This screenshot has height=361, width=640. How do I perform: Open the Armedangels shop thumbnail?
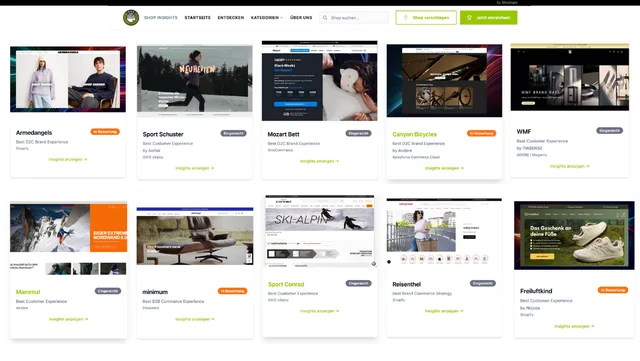tap(68, 79)
